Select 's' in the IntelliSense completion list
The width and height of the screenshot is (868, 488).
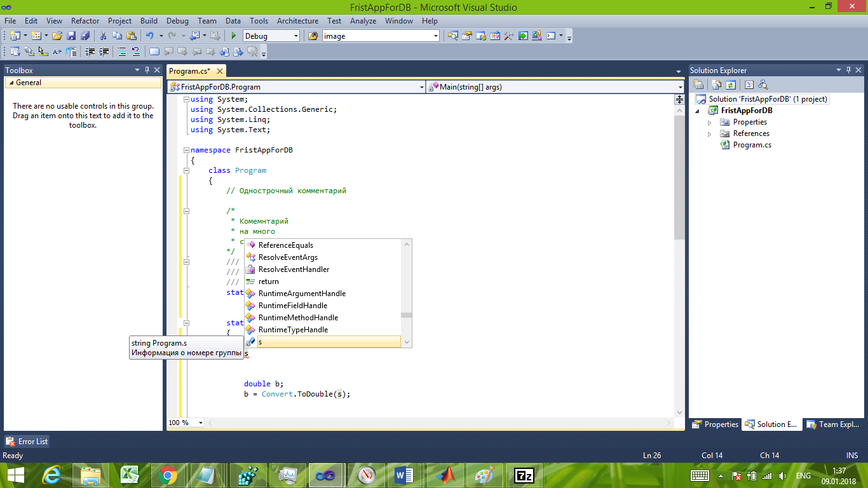coord(323,342)
